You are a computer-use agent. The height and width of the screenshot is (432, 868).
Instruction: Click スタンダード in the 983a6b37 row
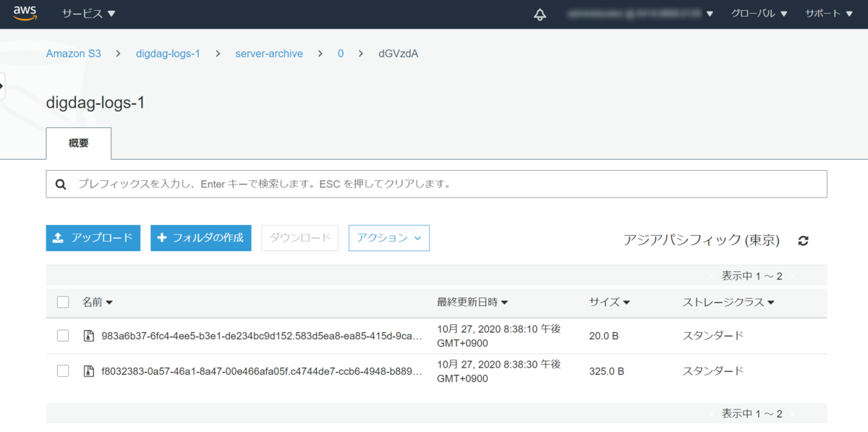713,336
